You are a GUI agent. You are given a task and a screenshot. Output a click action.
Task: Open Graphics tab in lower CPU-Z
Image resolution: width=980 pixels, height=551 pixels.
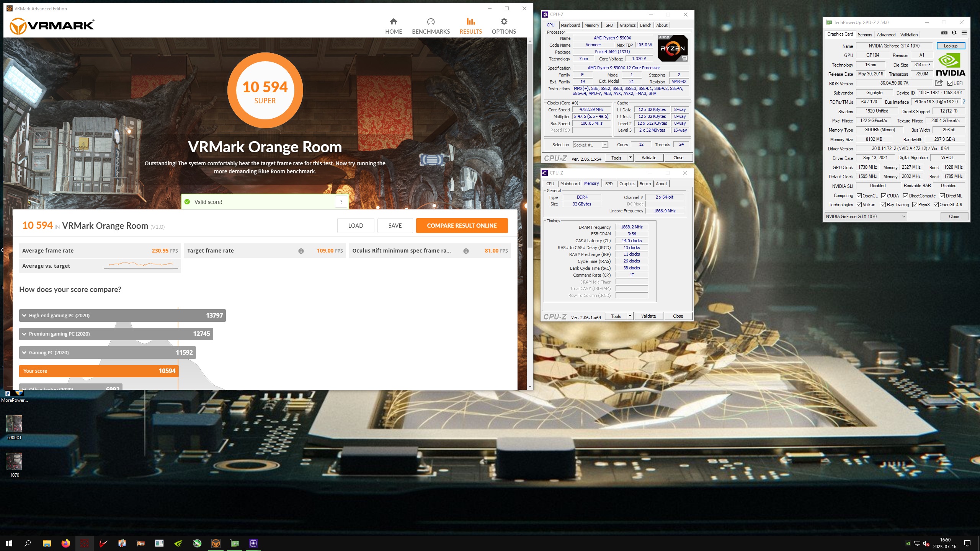[627, 184]
